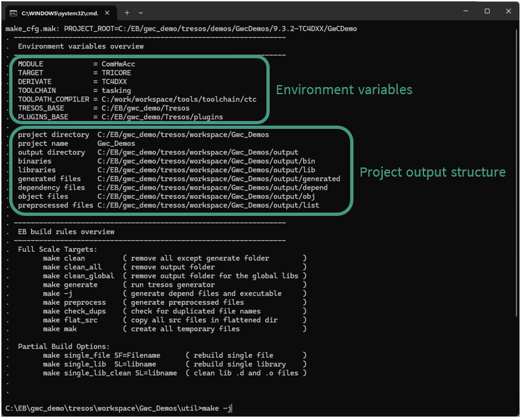523x420 pixels.
Task: Click the Partial Build Options heading
Action: tap(63, 346)
